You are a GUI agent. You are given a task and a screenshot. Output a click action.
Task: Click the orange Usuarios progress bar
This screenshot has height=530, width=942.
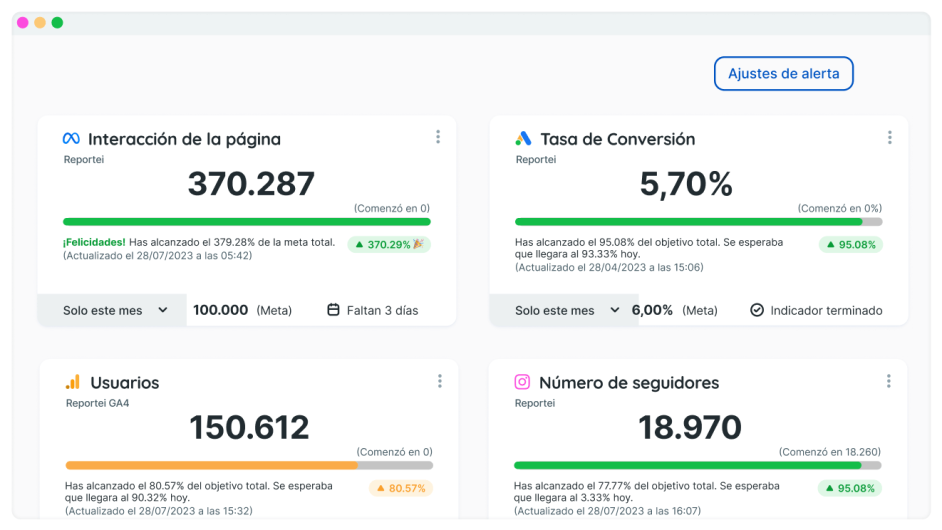point(211,465)
